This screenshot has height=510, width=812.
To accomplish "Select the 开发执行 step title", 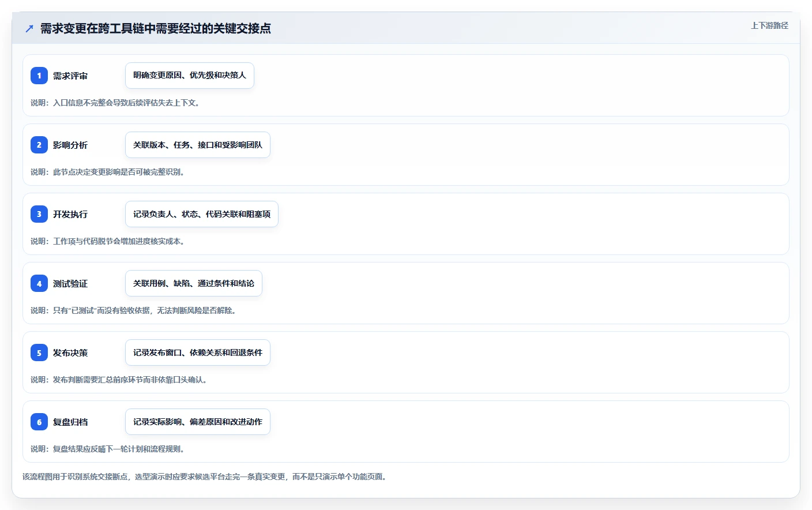I will (70, 214).
